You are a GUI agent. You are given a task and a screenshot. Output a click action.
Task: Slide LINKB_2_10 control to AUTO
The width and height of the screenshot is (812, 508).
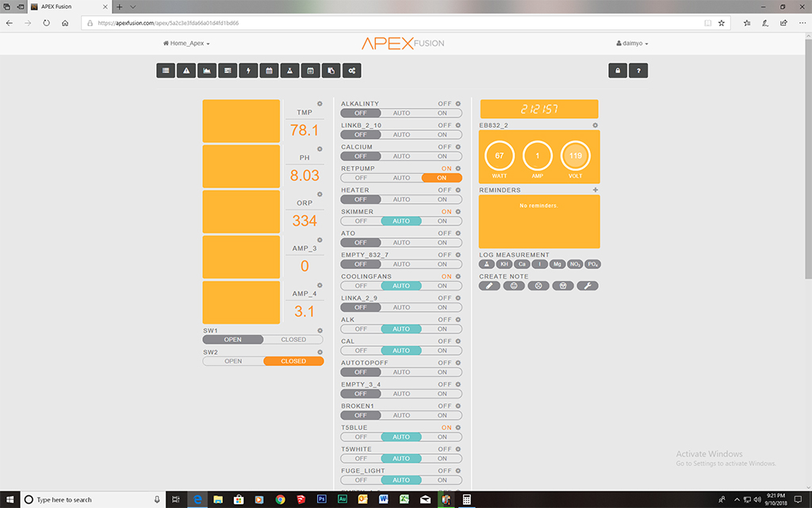point(401,135)
